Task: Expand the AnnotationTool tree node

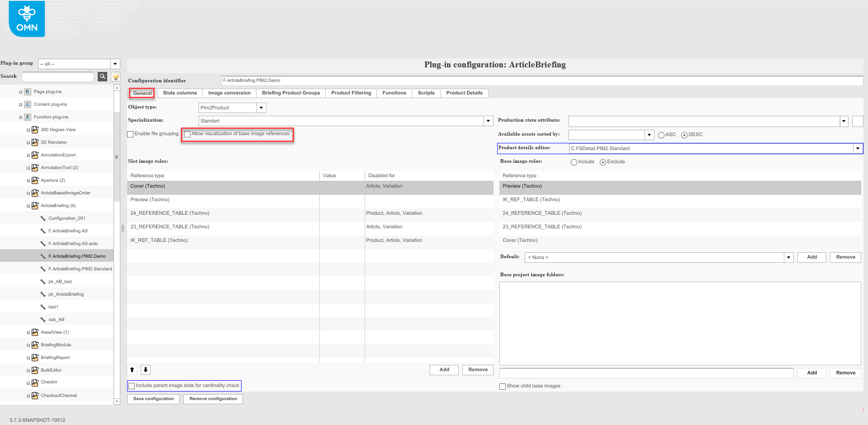Action: [x=28, y=167]
